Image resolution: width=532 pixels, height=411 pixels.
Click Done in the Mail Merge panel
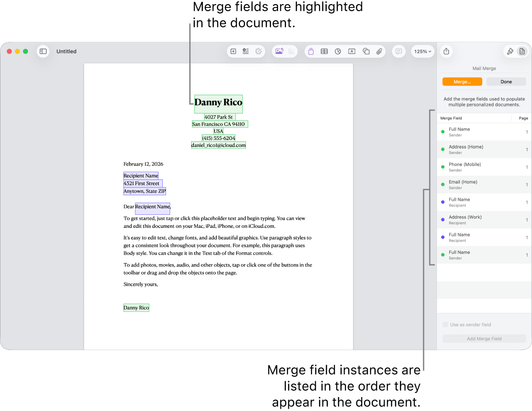pos(506,81)
